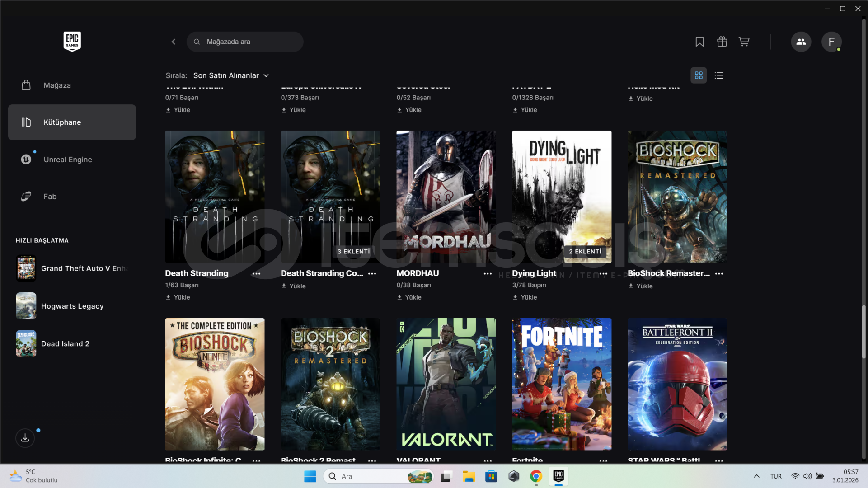Screen dimensions: 868x488
Task: Switch to list view
Action: (719, 75)
